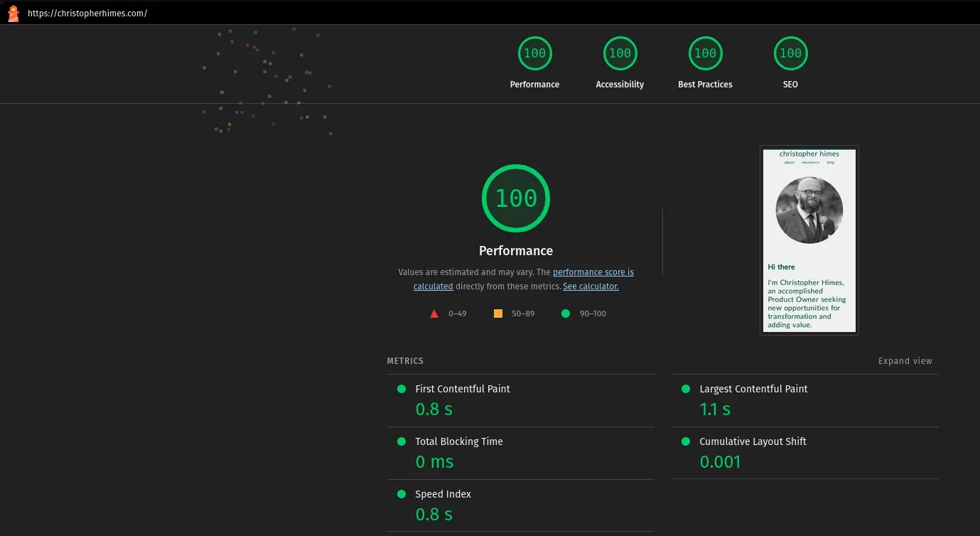Click resume/cv in the thumbnail navigation
The height and width of the screenshot is (536, 980).
tap(811, 162)
